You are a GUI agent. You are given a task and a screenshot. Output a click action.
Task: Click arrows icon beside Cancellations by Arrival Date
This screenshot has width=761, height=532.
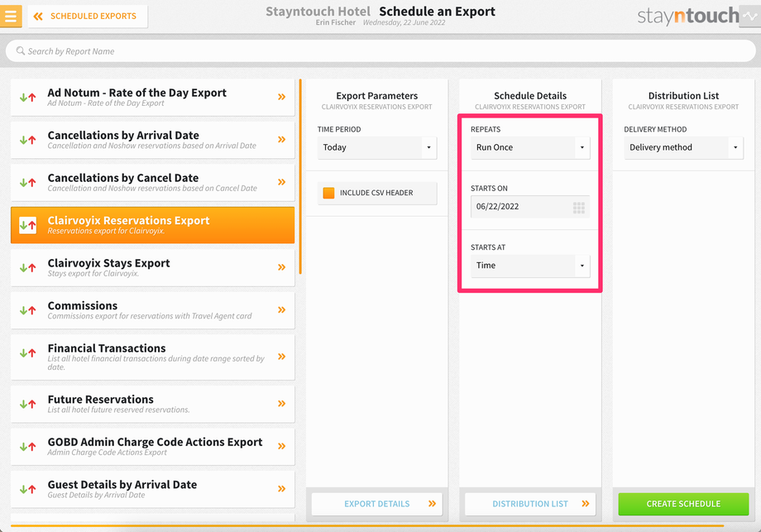[27, 140]
